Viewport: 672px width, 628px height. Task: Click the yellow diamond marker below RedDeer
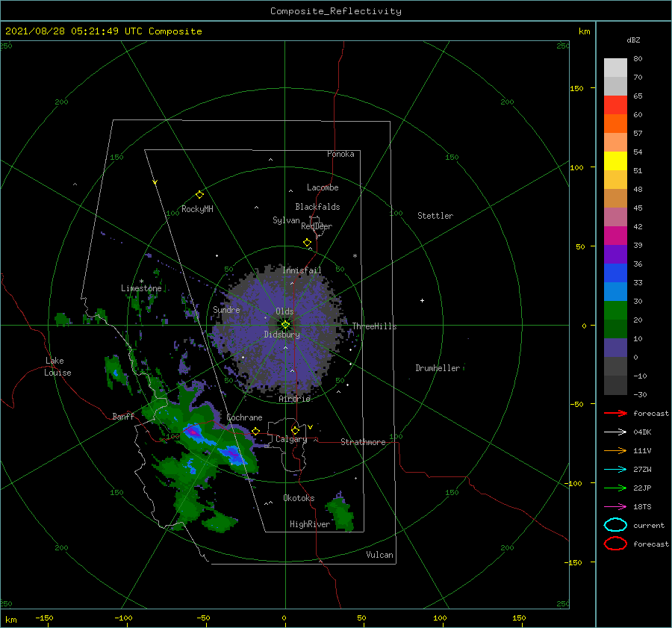[x=308, y=243]
